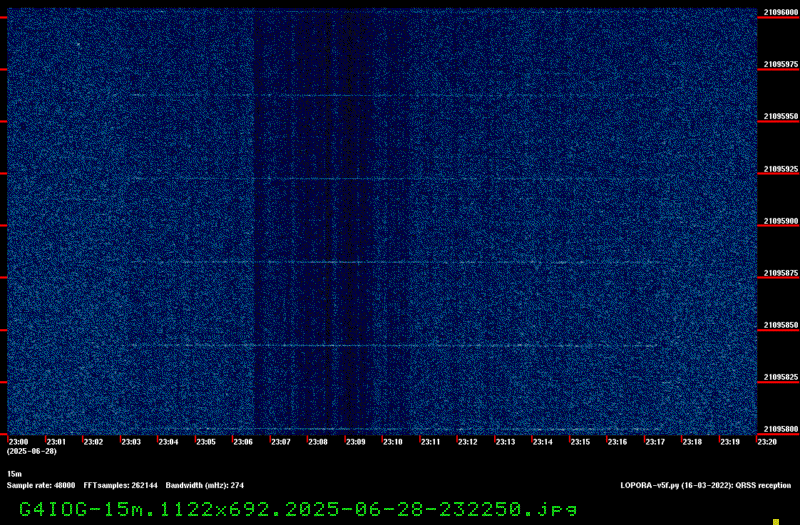Click the 21095800 frequency label
This screenshot has width=800, height=525.
point(781,429)
